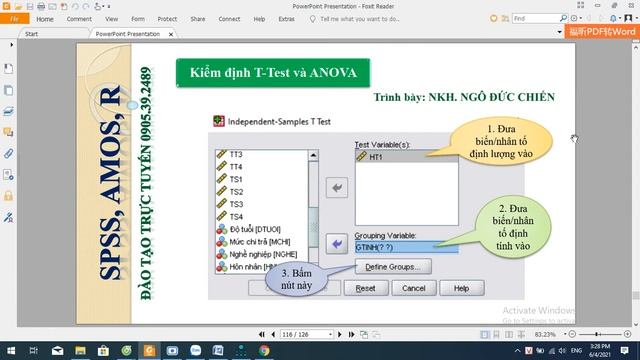Open the notification bell dropdown arrow
The image size is (640, 360).
point(620,18)
